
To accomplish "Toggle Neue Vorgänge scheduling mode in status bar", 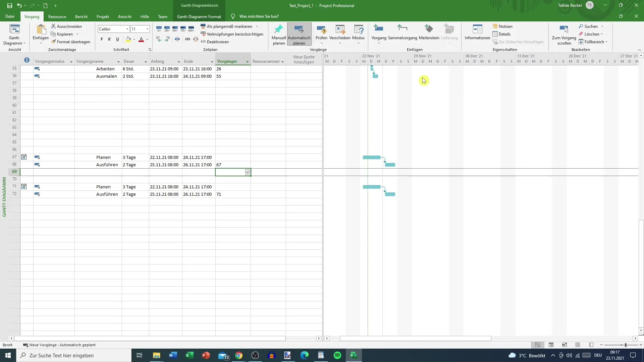I will [x=59, y=345].
